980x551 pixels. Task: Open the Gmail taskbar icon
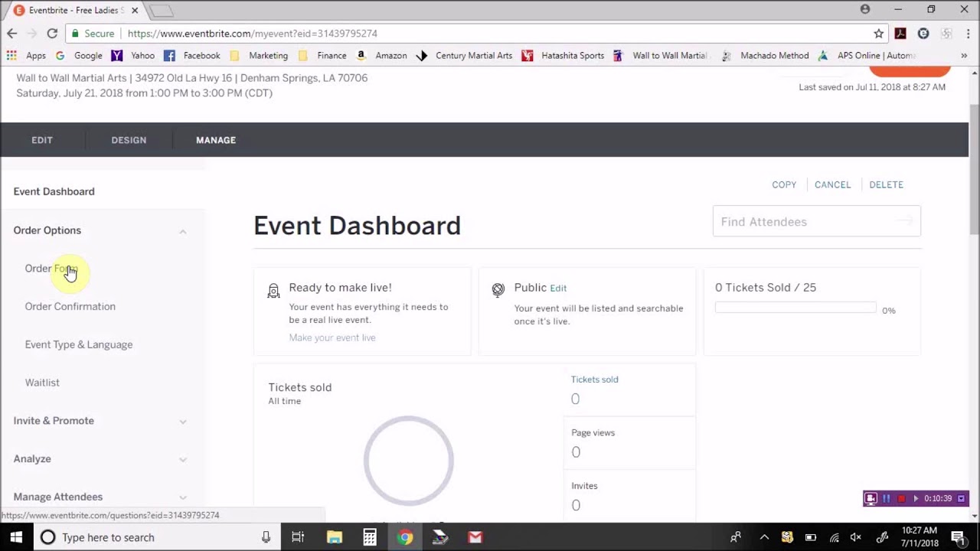pyautogui.click(x=475, y=537)
